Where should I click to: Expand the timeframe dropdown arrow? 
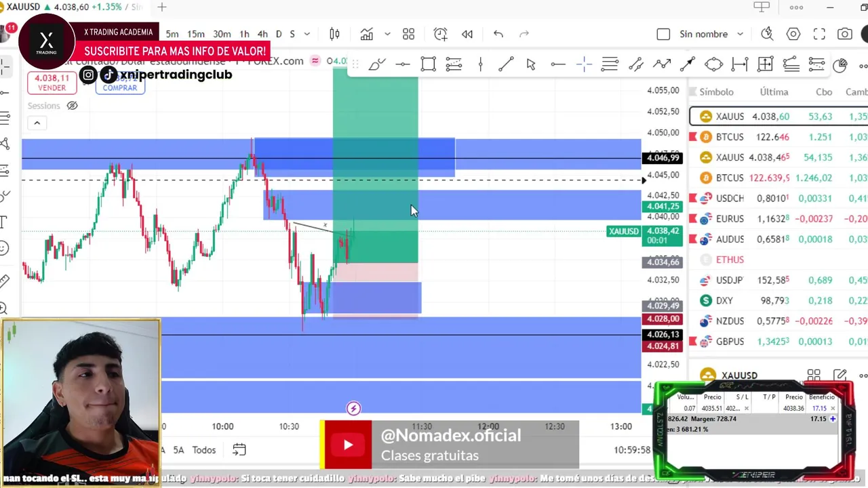[x=307, y=34]
